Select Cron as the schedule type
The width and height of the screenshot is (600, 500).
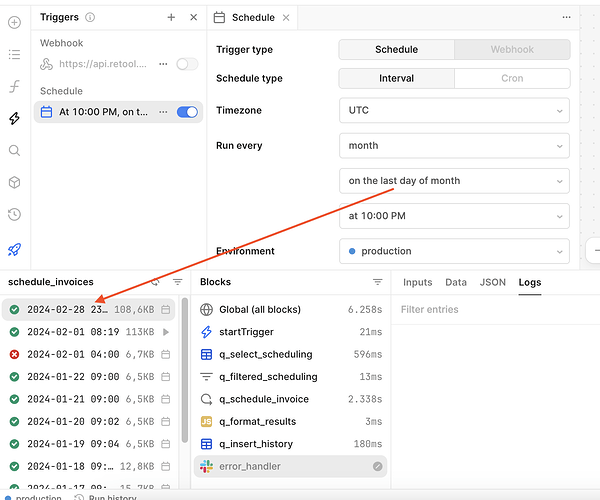point(512,78)
